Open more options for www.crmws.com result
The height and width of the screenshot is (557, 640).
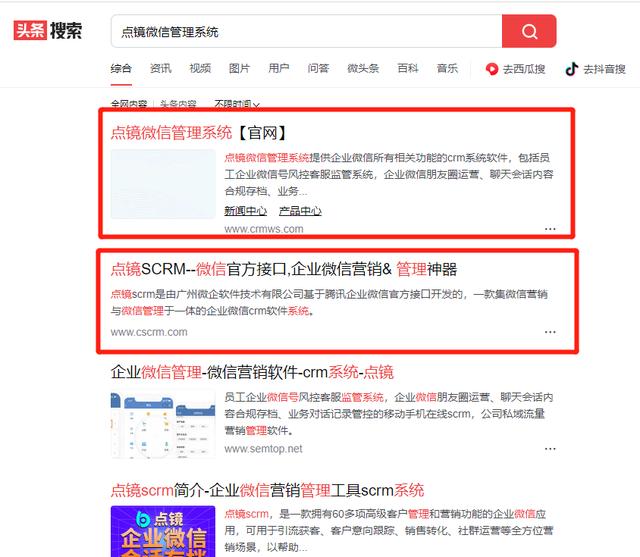pos(550,229)
